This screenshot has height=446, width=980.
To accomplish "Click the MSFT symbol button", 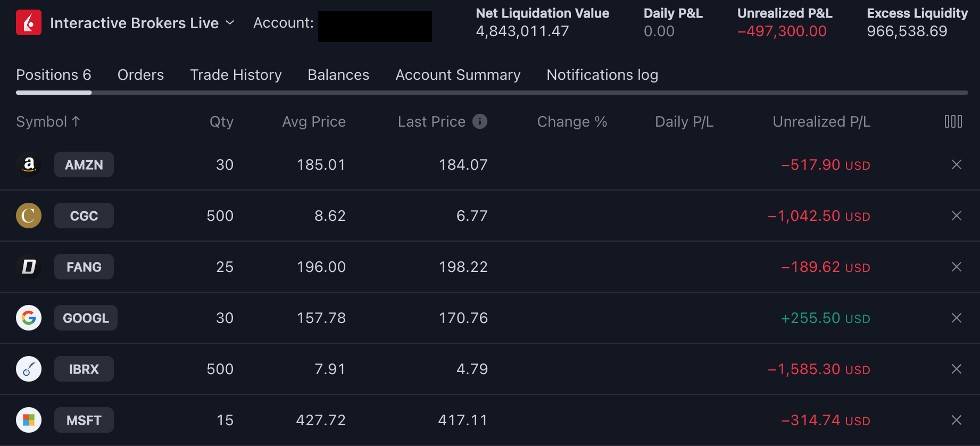I will tap(84, 420).
